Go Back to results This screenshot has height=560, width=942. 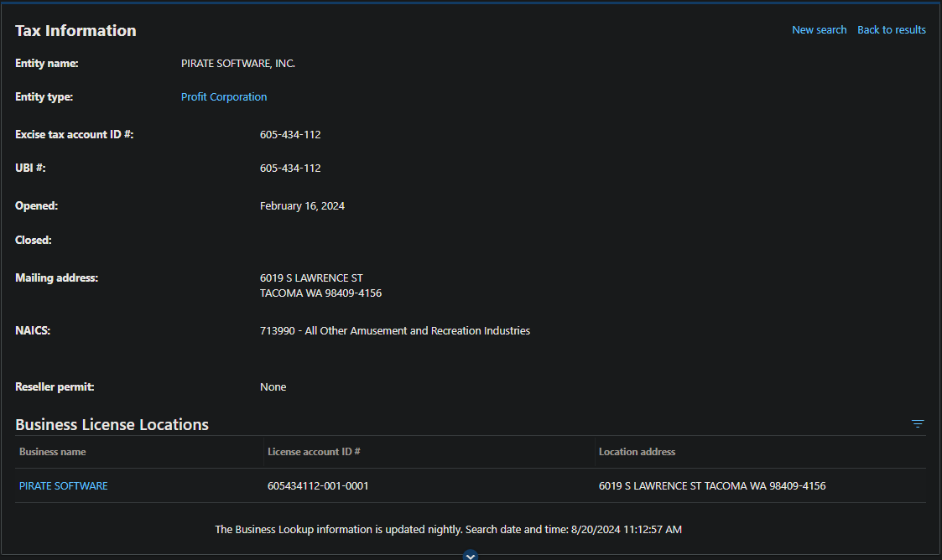[892, 30]
